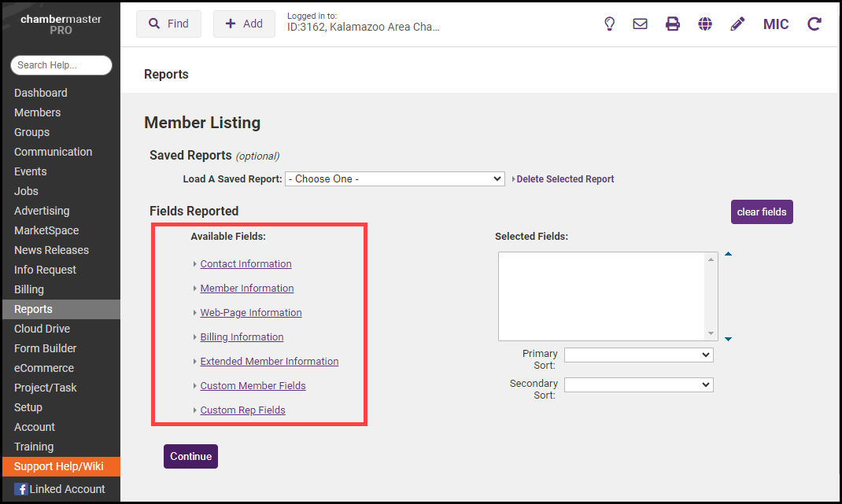Move selected field up with blue arrow
Screen dimensions: 842x504
(728, 254)
